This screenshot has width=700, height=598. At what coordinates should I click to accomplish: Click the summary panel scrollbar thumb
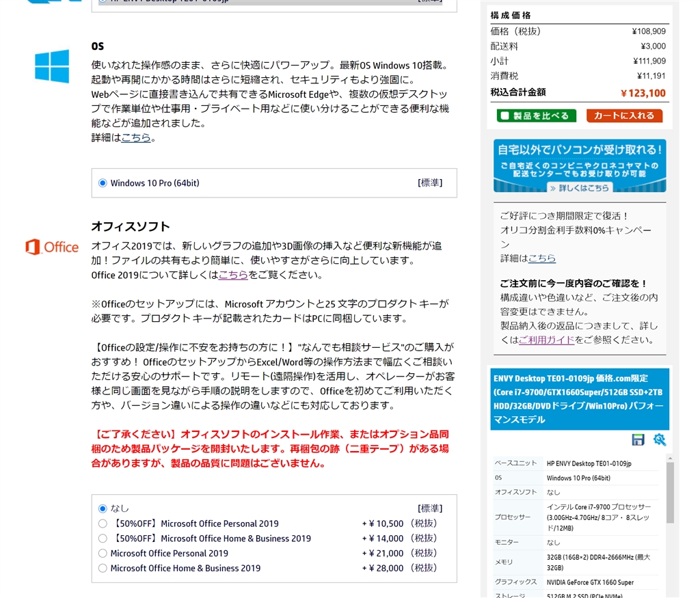[x=670, y=493]
